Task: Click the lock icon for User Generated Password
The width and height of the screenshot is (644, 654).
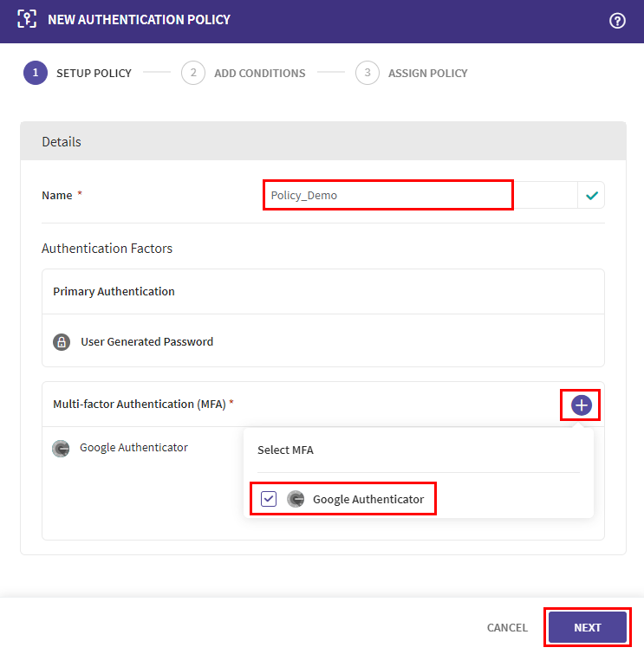Action: [x=62, y=342]
